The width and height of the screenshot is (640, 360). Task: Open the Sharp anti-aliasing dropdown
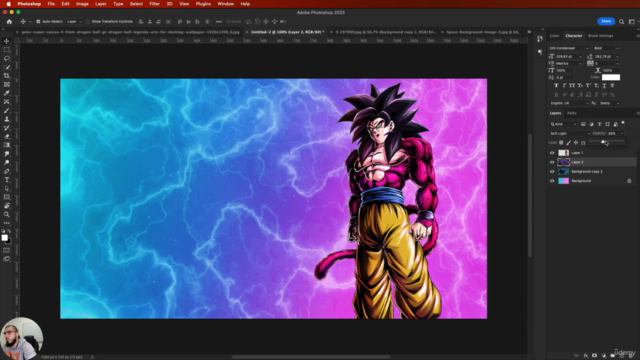coord(609,103)
